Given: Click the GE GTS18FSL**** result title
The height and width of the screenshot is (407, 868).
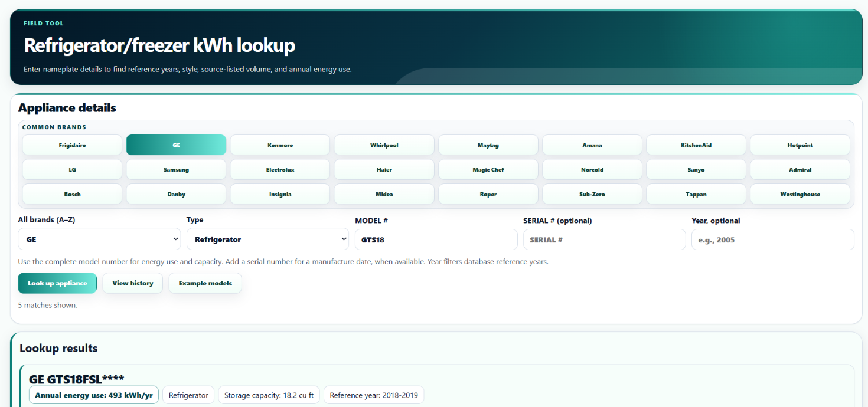Looking at the screenshot, I should click(x=77, y=379).
